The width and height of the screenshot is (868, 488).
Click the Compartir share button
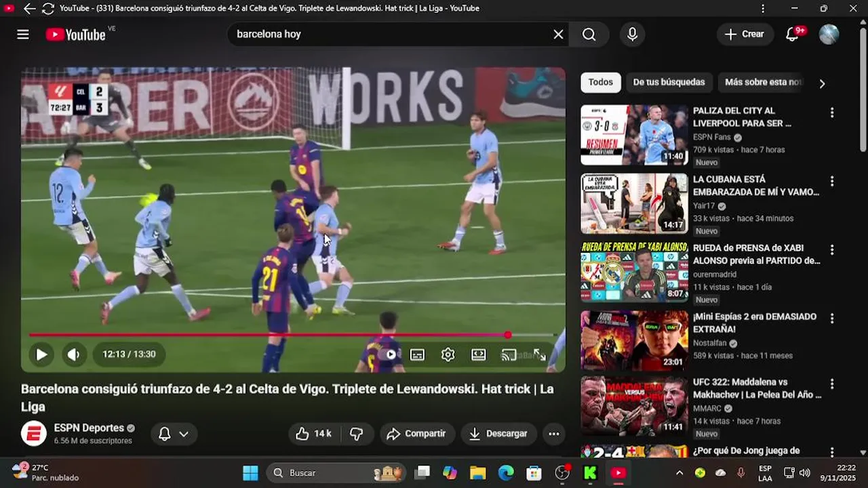[x=416, y=434]
